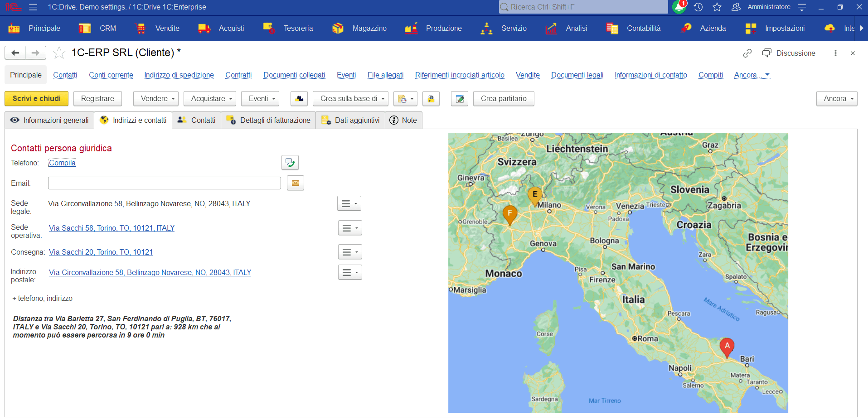Image resolution: width=868 pixels, height=420 pixels.
Task: Focus the Ricerca search field
Action: tap(583, 7)
